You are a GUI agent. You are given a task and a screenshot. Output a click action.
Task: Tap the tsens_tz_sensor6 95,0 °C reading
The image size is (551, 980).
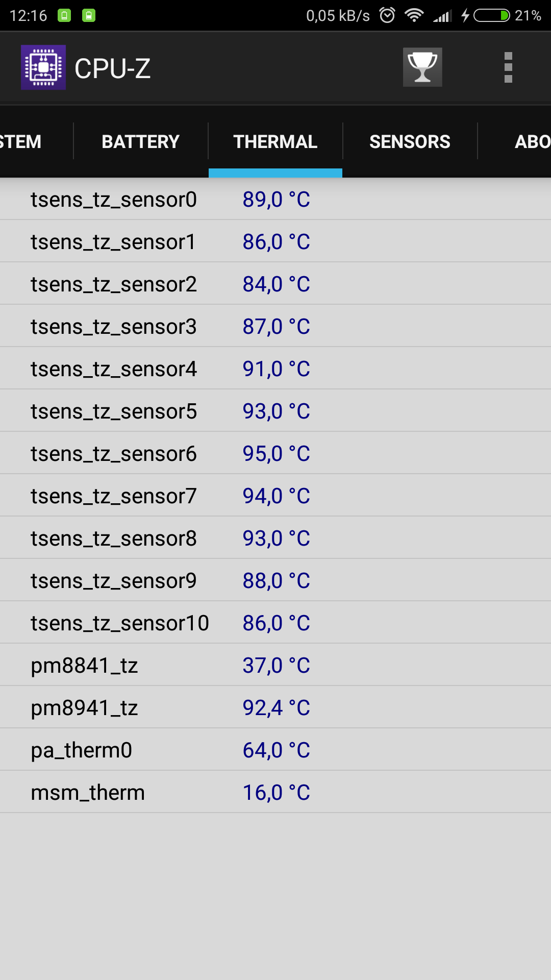pos(276,454)
